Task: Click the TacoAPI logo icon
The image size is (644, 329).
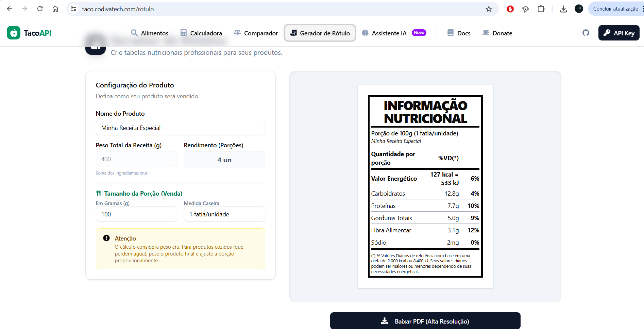Action: [x=14, y=33]
